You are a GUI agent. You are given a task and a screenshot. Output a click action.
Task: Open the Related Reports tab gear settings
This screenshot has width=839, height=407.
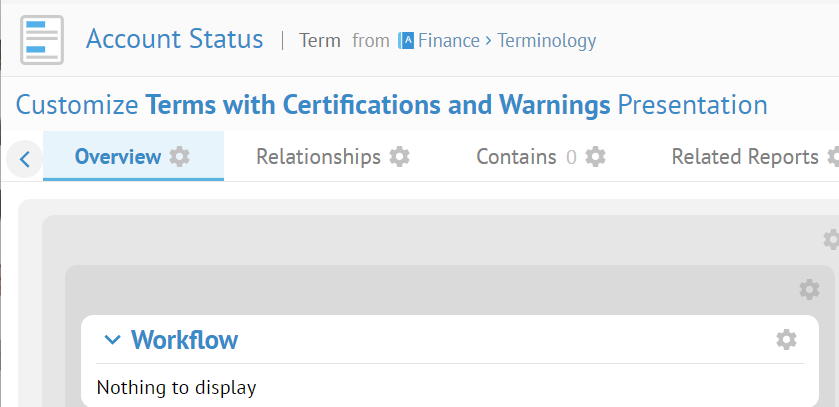[833, 157]
